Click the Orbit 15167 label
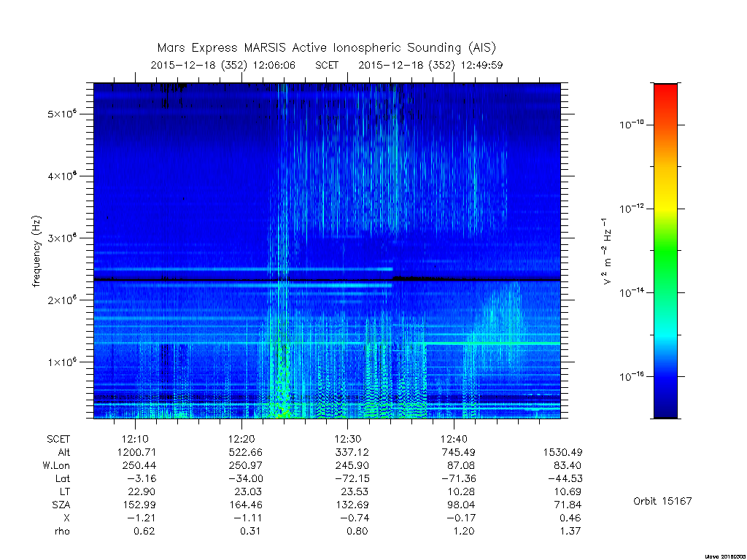The image size is (747, 560). 662,501
